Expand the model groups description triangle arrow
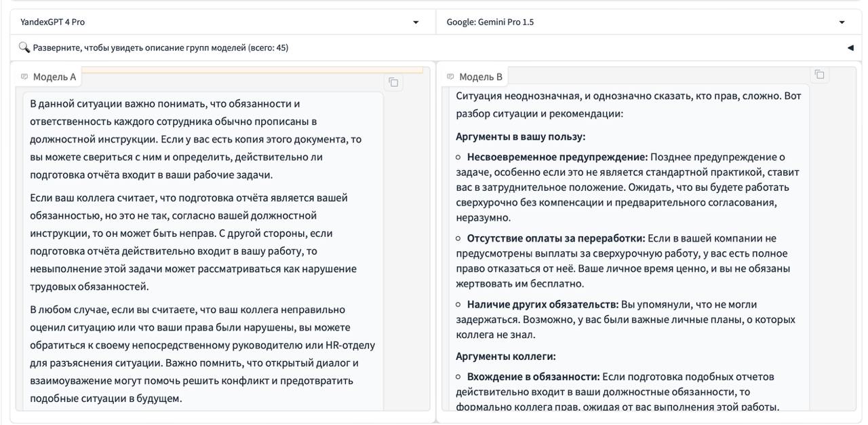Image resolution: width=868 pixels, height=425 pixels. tap(850, 48)
